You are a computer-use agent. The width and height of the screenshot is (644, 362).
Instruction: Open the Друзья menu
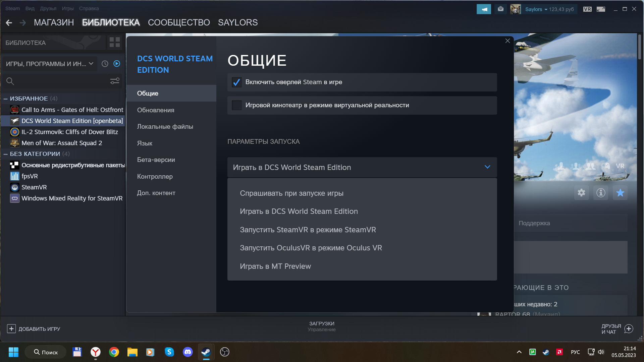click(48, 8)
